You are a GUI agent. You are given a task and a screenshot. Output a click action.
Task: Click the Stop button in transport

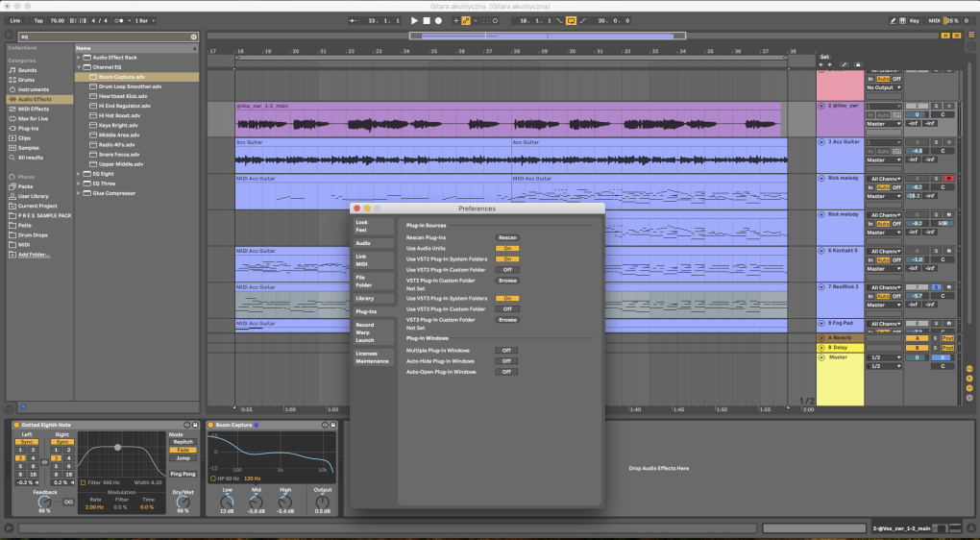point(427,20)
